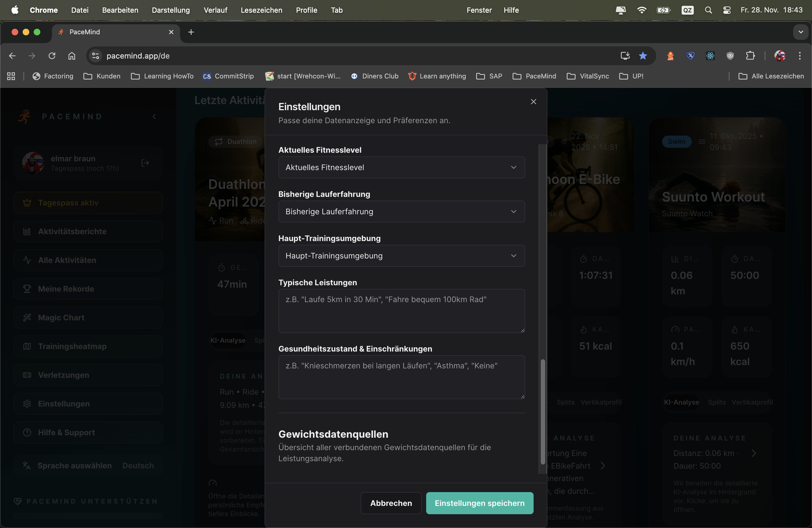The width and height of the screenshot is (812, 528).
Task: Click the macOS Spotlight search icon
Action: click(708, 10)
